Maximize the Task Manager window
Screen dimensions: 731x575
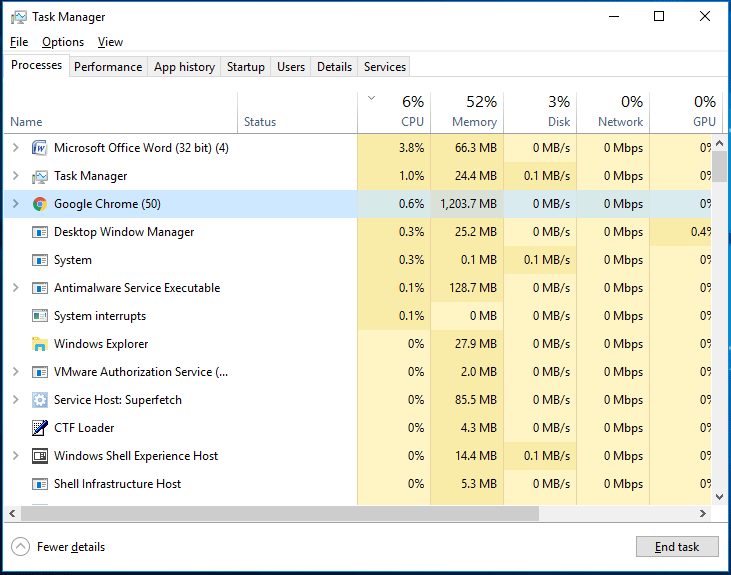coord(659,16)
